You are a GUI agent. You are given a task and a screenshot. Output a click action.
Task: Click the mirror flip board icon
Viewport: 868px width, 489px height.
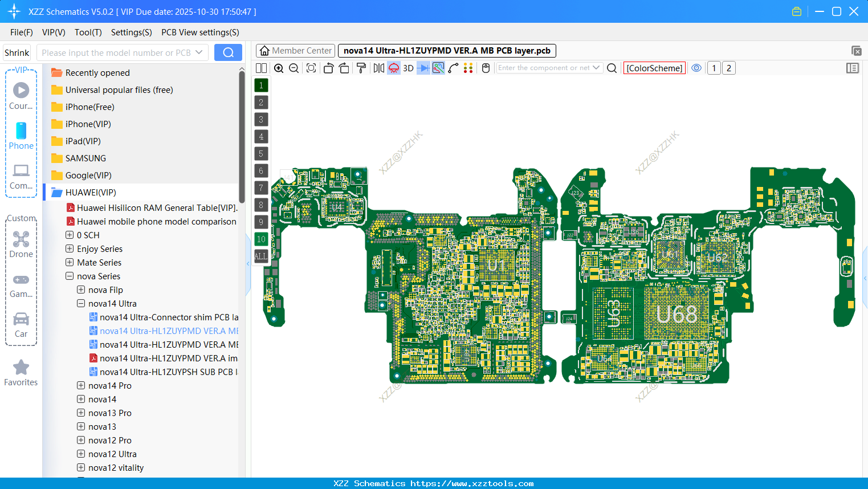378,68
